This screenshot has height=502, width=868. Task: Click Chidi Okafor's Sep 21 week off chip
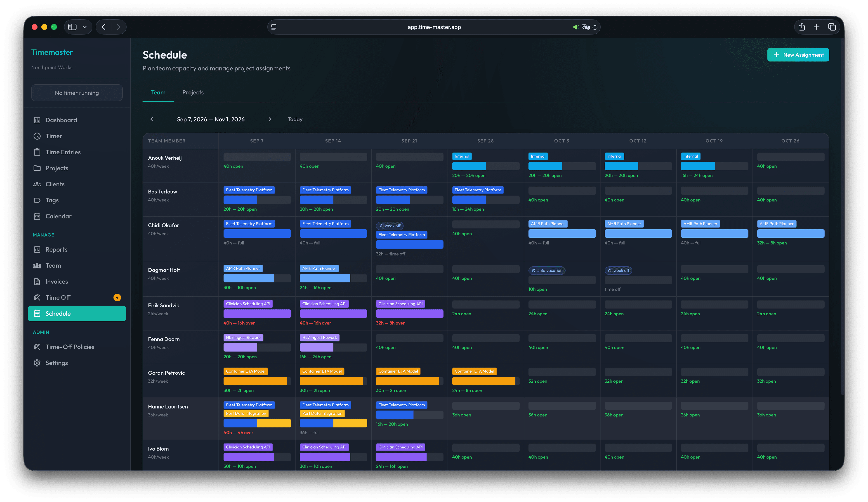click(x=389, y=226)
